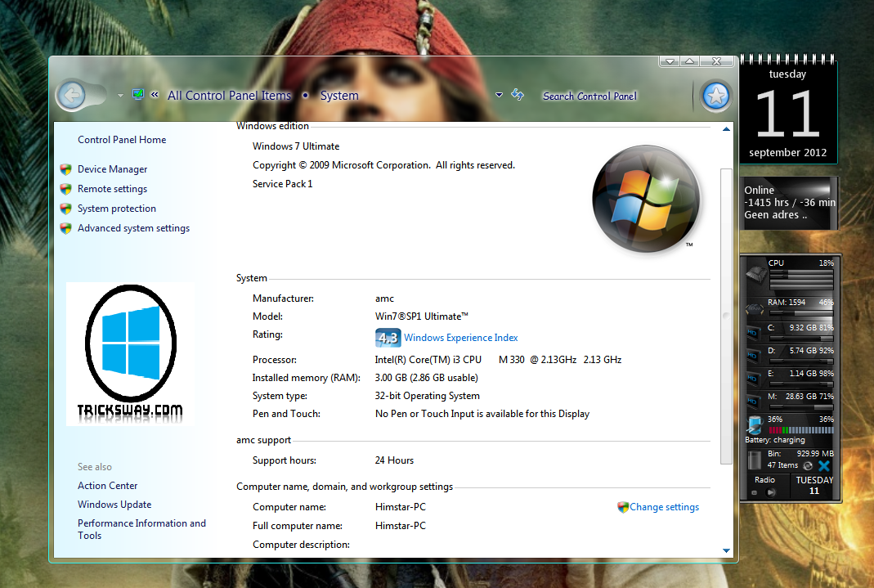Open the address bar history dropdown
This screenshot has height=588, width=874.
pos(499,95)
